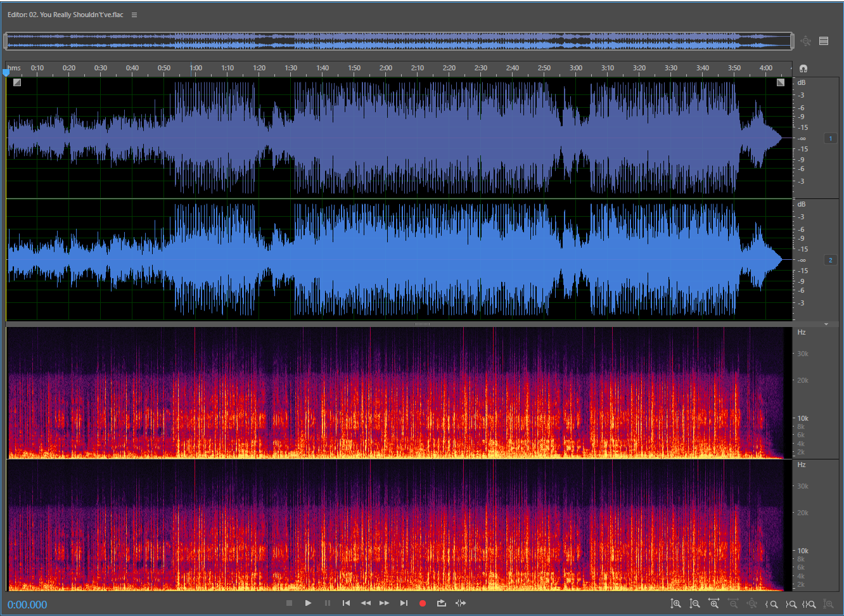Viewport: 844px width, 616px height.
Task: Click the Play button in transport controls
Action: point(308,603)
